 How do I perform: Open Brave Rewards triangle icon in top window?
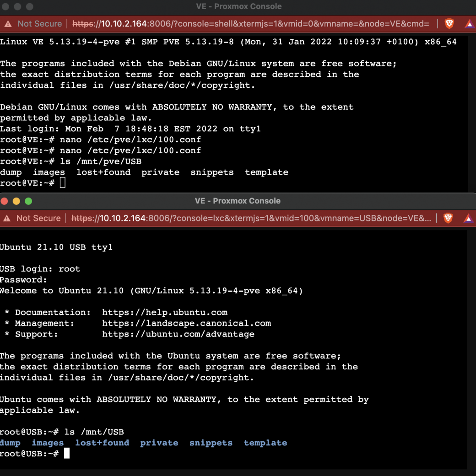click(469, 23)
